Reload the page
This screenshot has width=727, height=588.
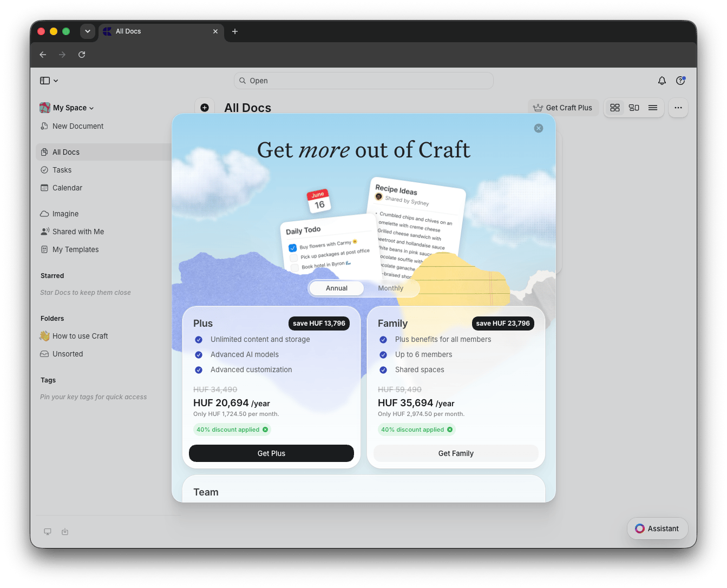[x=82, y=55]
